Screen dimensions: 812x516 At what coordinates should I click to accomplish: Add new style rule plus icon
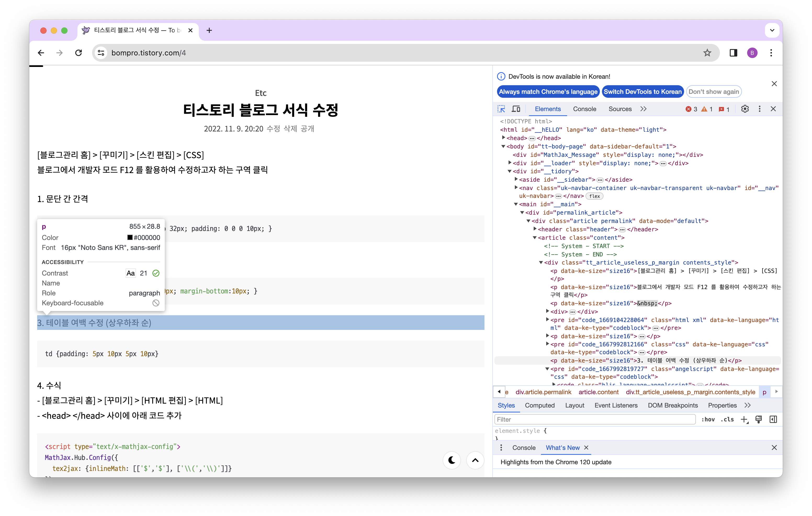pyautogui.click(x=744, y=419)
